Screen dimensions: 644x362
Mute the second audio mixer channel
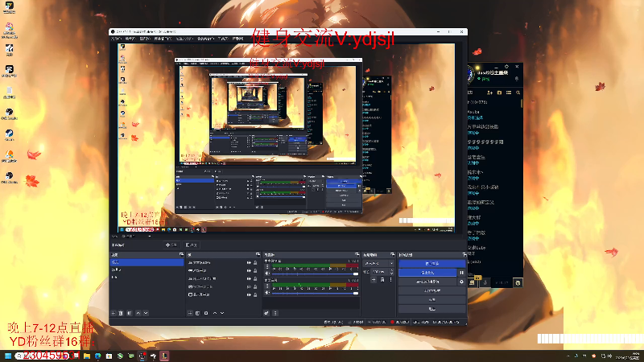coord(267,293)
